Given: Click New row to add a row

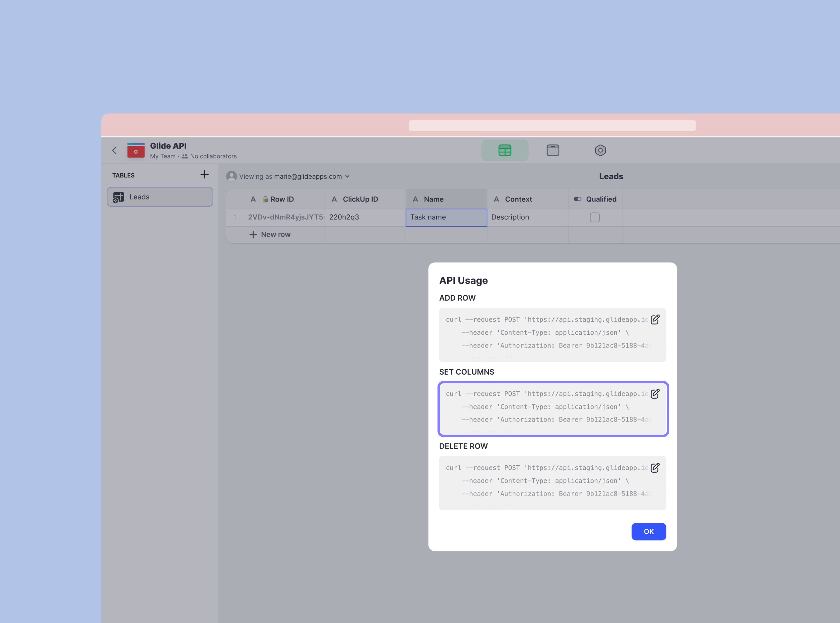Looking at the screenshot, I should [x=270, y=235].
